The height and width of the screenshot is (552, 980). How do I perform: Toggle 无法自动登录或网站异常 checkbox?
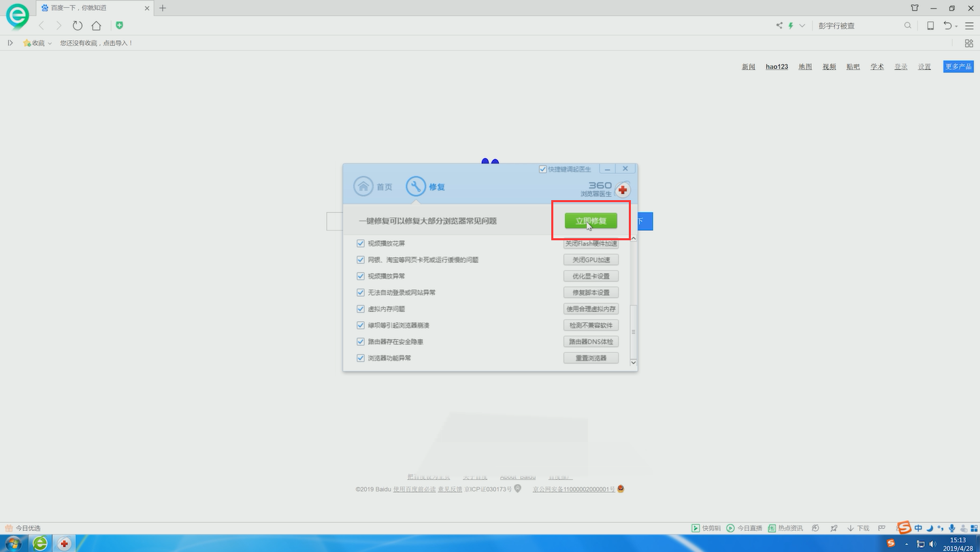pos(361,293)
